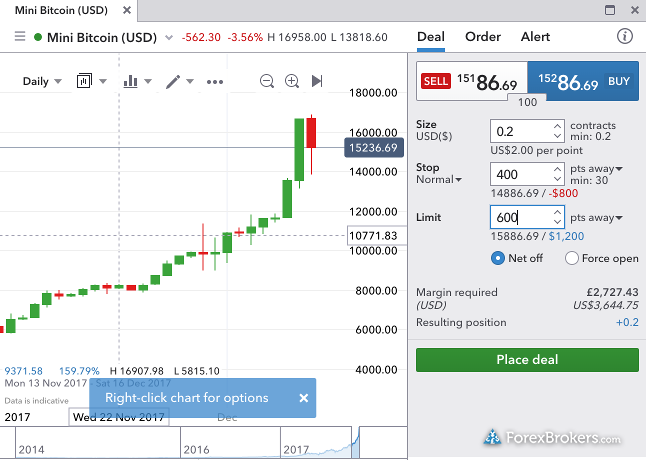The image size is (646, 460).
Task: Jump to the latest candle
Action: click(317, 81)
